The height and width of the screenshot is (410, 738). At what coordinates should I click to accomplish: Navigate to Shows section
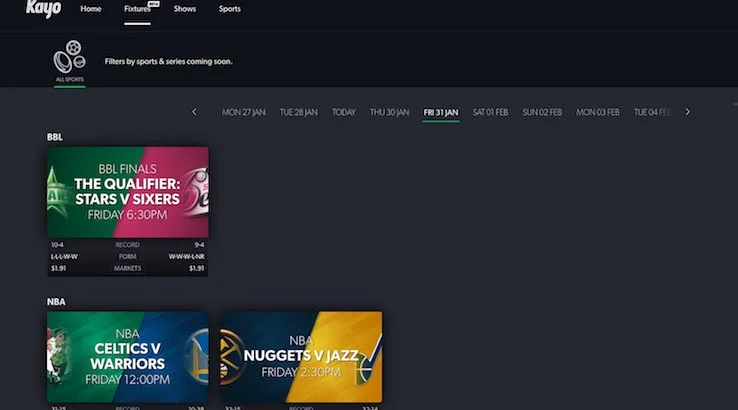[x=184, y=9]
